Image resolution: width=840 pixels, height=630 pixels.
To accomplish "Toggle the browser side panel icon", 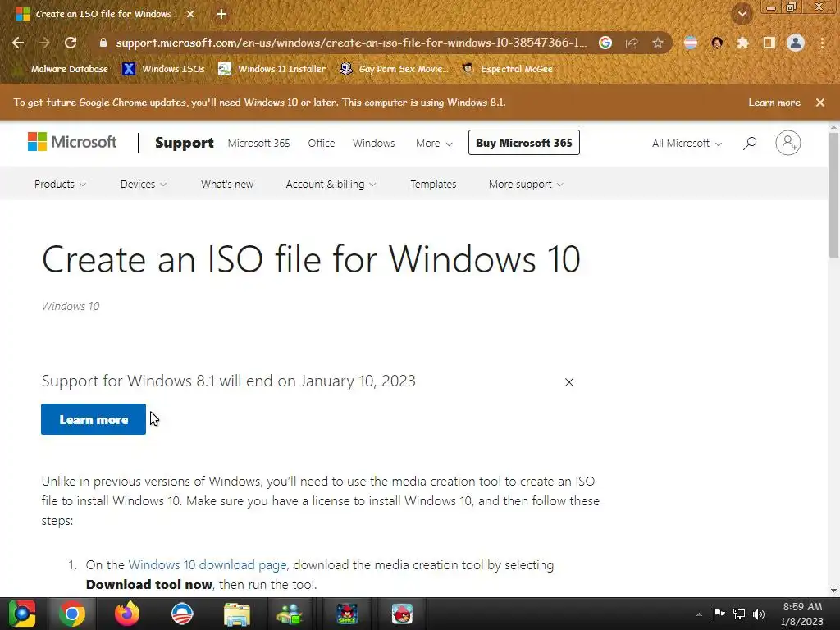I will pyautogui.click(x=769, y=43).
